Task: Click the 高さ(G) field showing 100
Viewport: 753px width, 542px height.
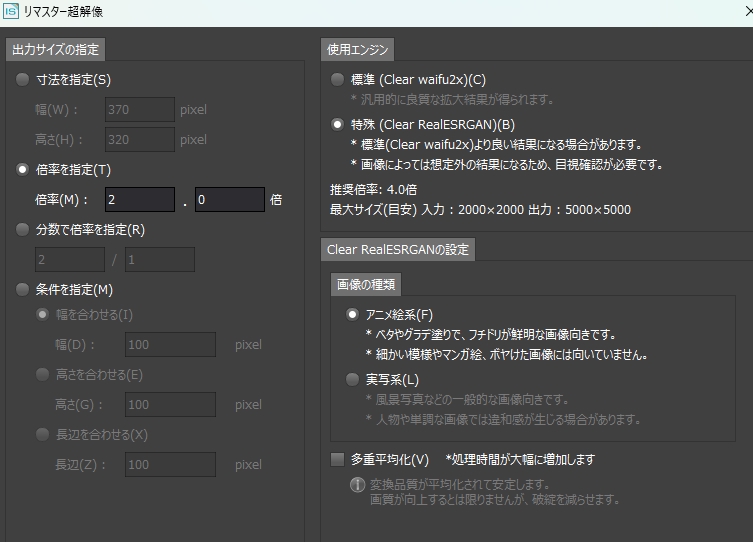Action: point(170,404)
